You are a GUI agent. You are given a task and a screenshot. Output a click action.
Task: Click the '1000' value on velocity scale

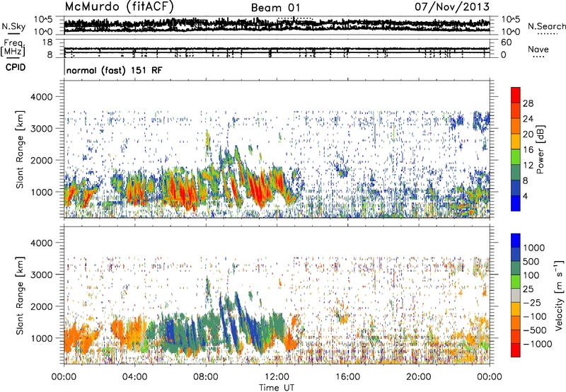pos(534,248)
